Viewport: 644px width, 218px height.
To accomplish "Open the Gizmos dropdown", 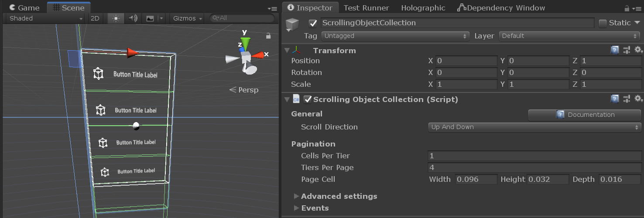I will click(x=188, y=18).
